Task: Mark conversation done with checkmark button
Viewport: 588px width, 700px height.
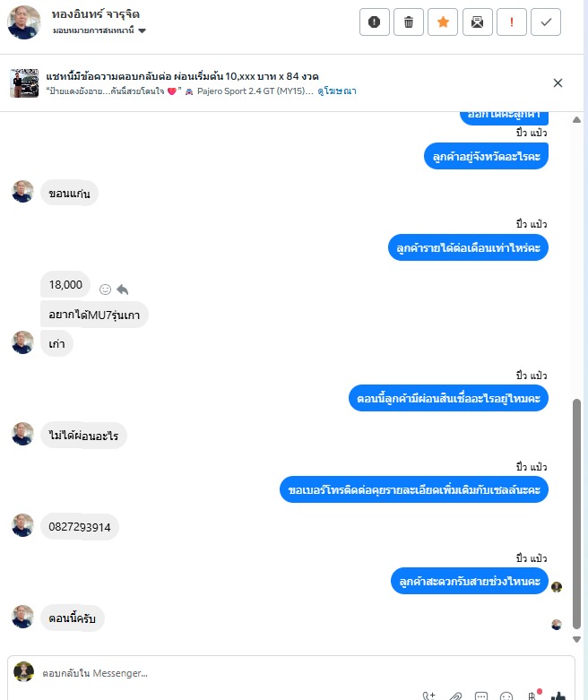Action: tap(546, 22)
